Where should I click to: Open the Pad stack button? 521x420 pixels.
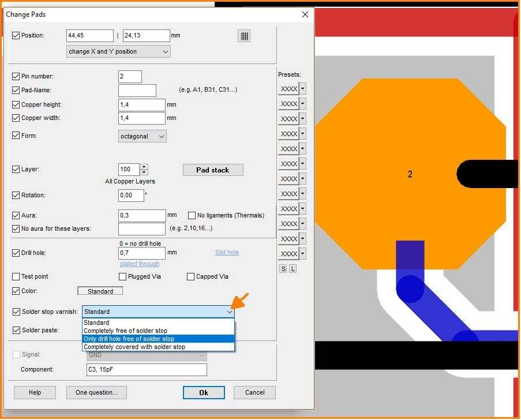(x=213, y=170)
